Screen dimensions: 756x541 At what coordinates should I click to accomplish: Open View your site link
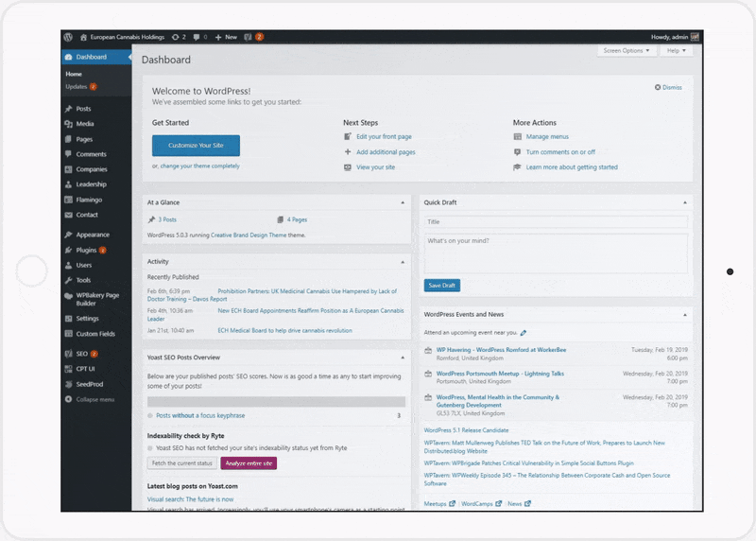(x=375, y=167)
